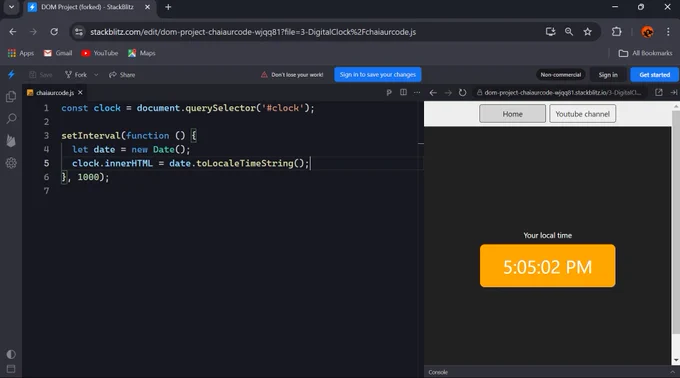680x378 pixels.
Task: Collapse the preview panel icon
Action: tap(673, 92)
